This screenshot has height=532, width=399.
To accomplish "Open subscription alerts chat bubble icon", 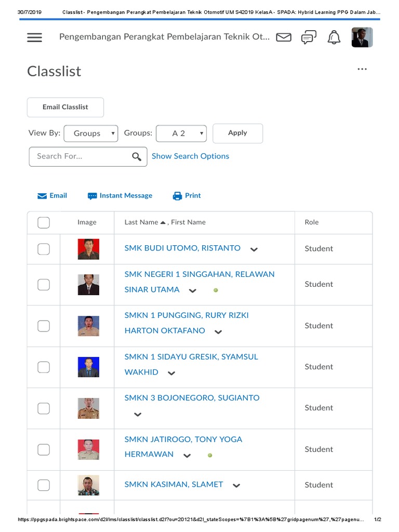I will tap(309, 37).
